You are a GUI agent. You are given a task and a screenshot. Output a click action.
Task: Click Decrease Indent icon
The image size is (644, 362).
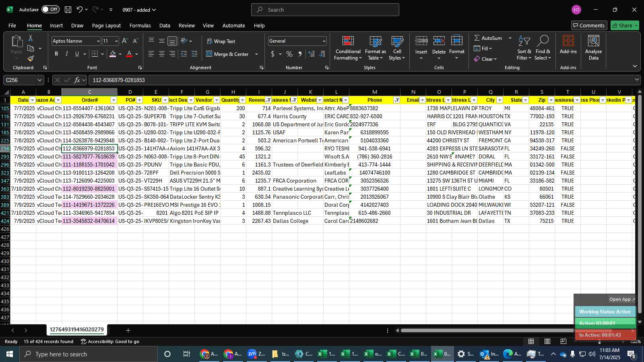pos(184,54)
